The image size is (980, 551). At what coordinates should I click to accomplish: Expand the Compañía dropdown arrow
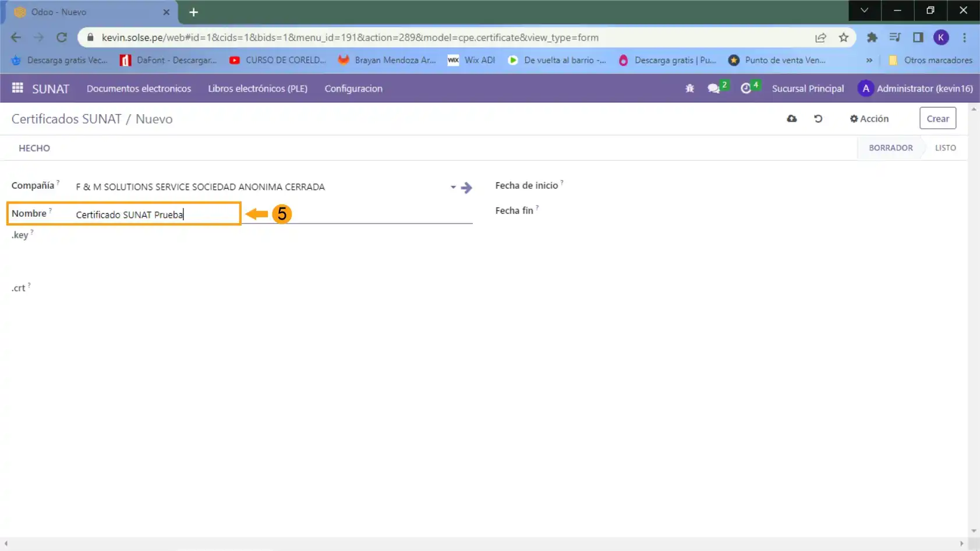click(453, 188)
